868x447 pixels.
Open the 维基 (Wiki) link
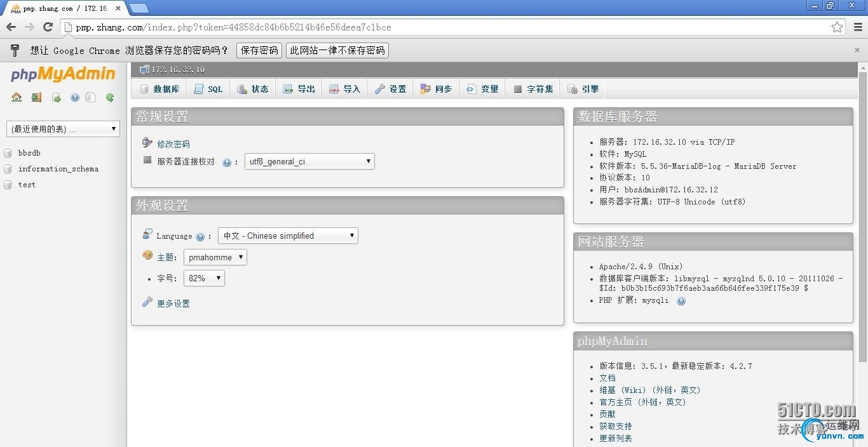pyautogui.click(x=650, y=390)
